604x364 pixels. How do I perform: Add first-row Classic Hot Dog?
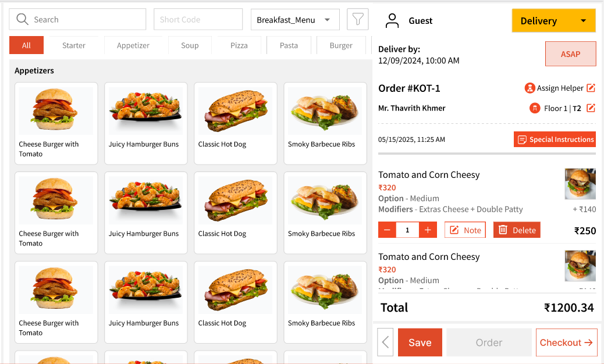(235, 123)
